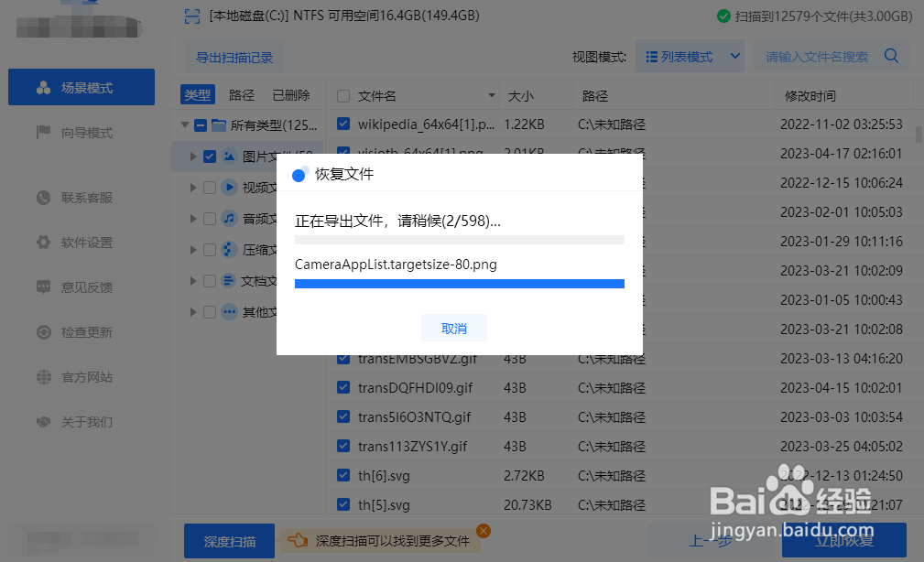Uncheck the 图片文件 checkbox
The width and height of the screenshot is (924, 562).
[x=208, y=156]
